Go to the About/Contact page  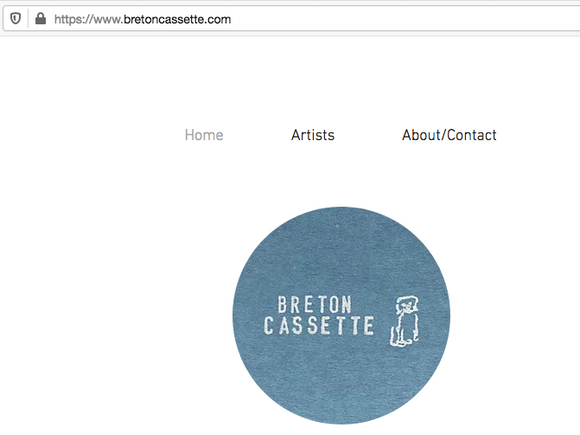pyautogui.click(x=449, y=135)
